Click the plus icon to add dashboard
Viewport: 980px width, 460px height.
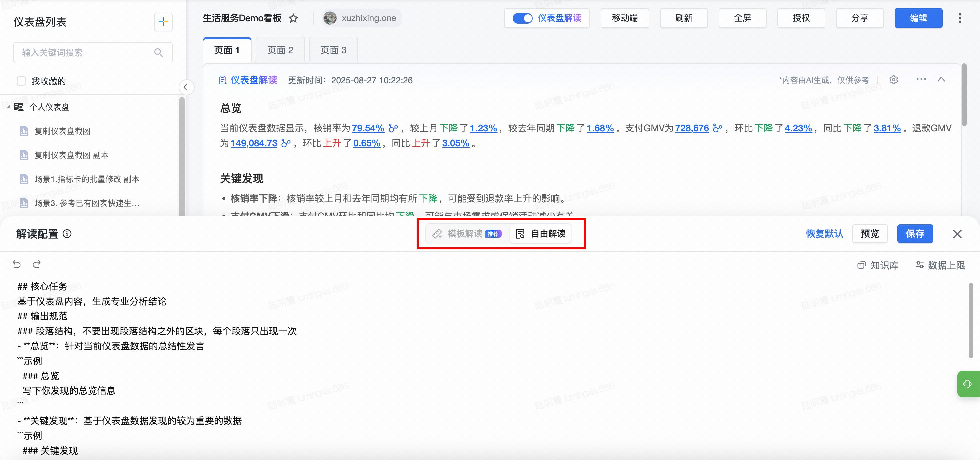[x=163, y=22]
